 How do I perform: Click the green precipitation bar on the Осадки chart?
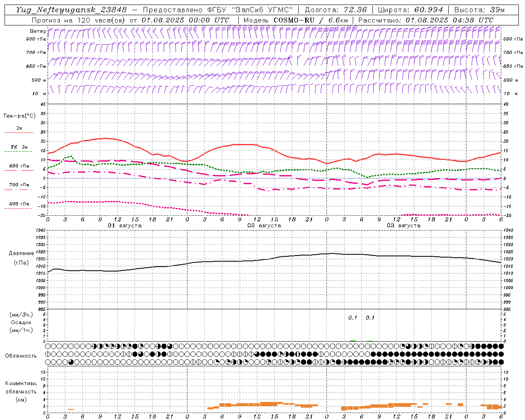point(353,340)
